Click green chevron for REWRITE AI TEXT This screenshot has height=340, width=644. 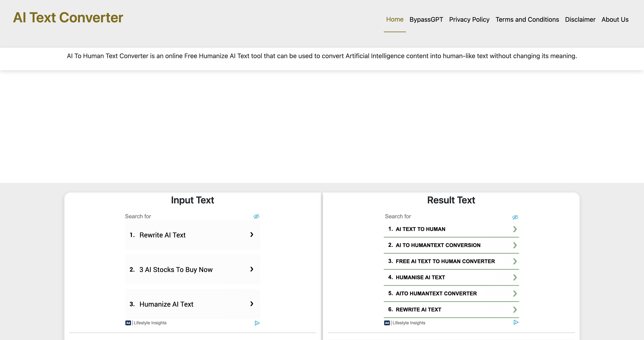[515, 309]
